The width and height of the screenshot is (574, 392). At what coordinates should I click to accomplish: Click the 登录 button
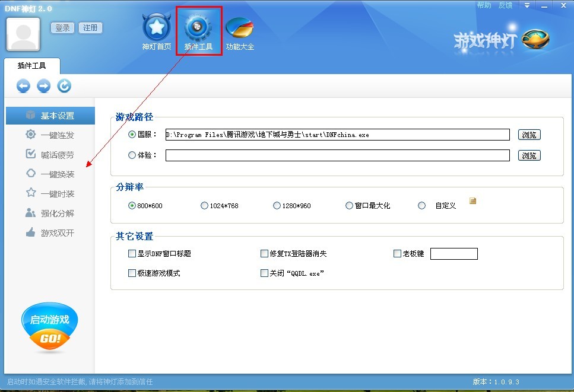click(62, 28)
